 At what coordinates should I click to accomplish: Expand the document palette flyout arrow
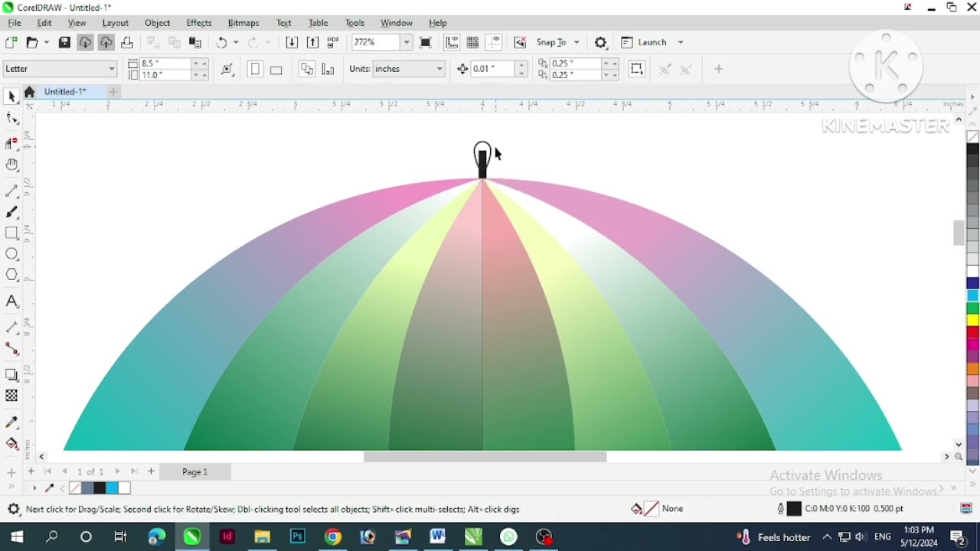point(34,488)
